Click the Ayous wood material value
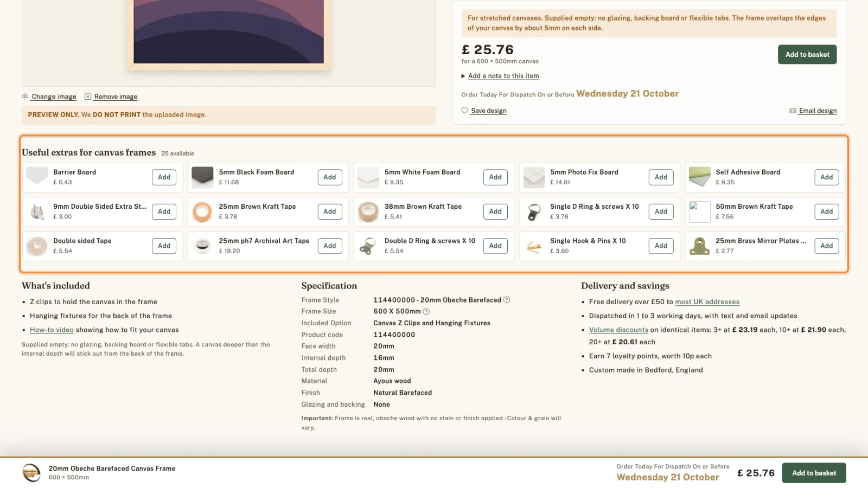Screen dimensions: 868x488 [392, 381]
